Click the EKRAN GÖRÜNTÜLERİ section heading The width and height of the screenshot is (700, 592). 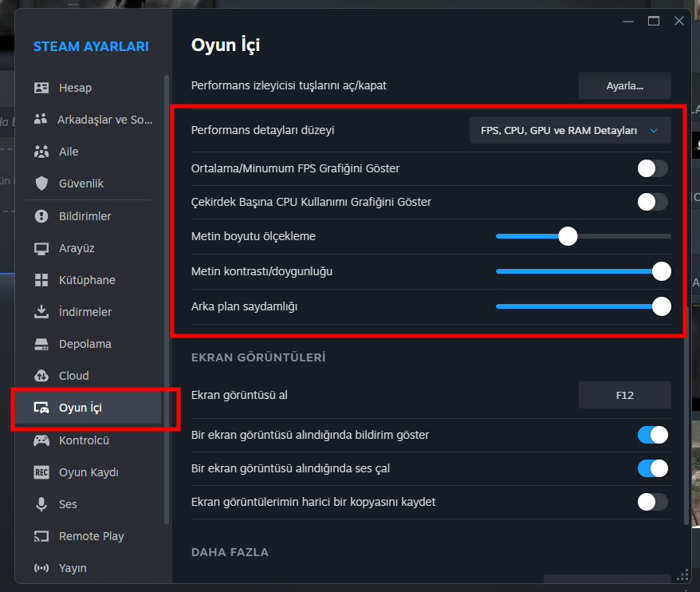click(x=258, y=357)
